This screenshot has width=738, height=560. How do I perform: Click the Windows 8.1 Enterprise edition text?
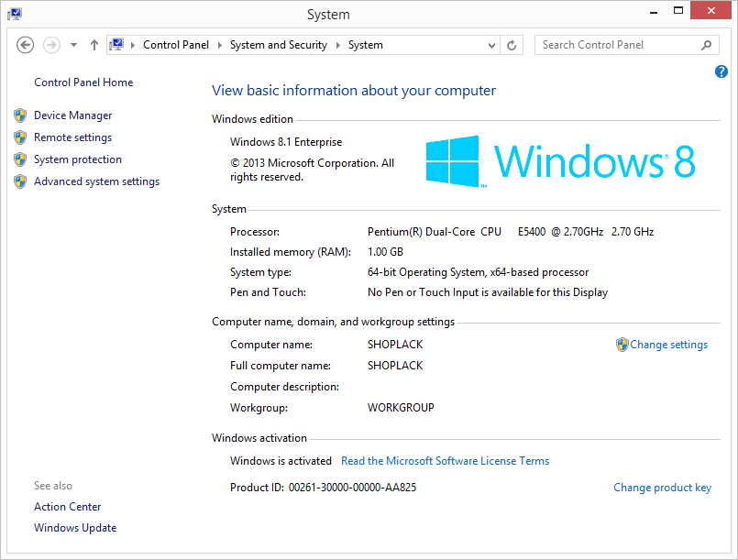point(286,142)
